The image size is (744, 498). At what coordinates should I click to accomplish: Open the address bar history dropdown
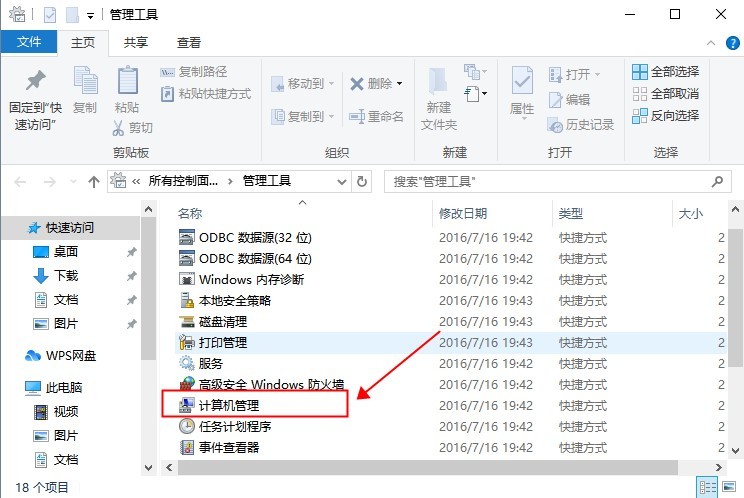click(x=341, y=182)
